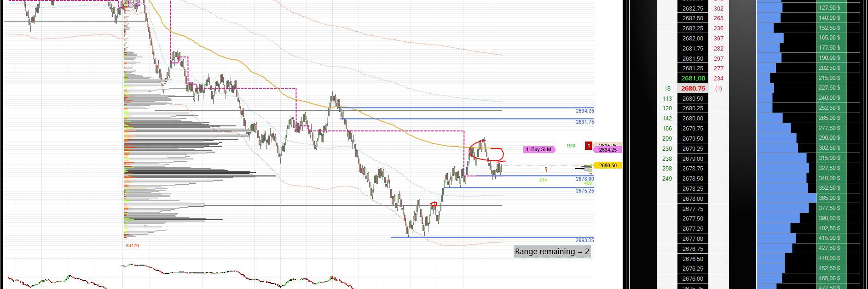Click price 2681,50 in the DOM ladder
868x289 pixels.
pos(693,59)
